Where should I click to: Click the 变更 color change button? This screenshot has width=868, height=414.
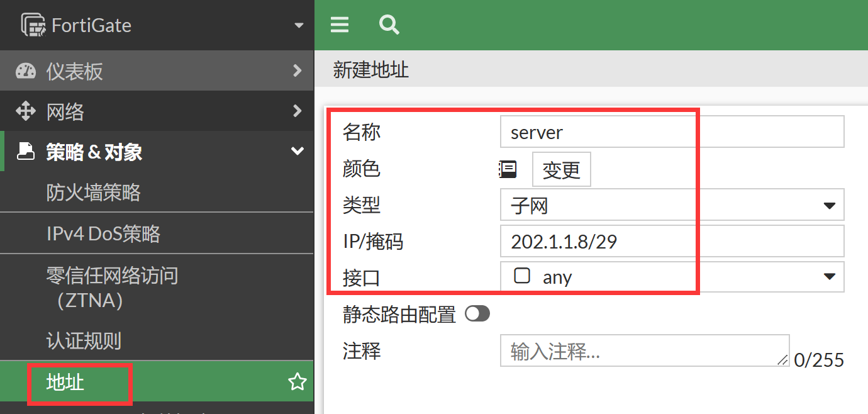click(x=561, y=169)
